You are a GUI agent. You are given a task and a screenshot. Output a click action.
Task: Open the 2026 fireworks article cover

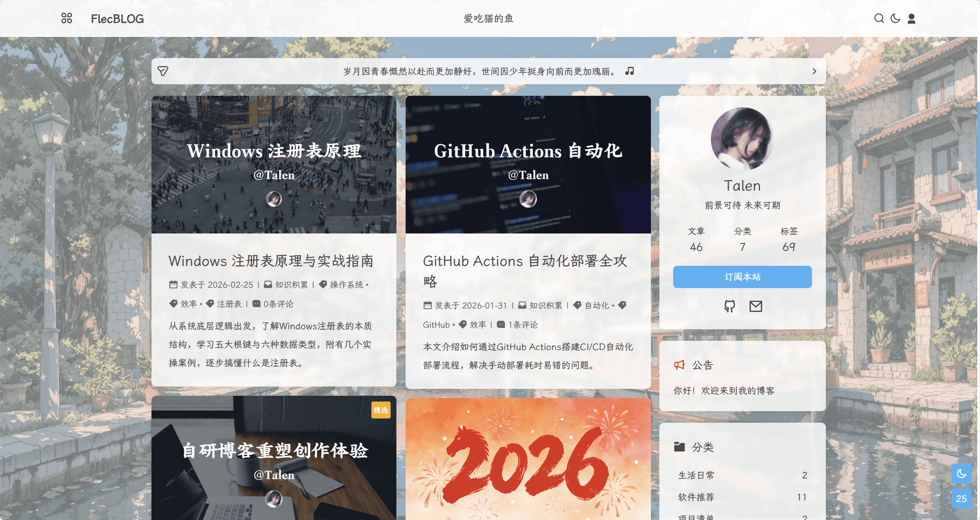528,459
